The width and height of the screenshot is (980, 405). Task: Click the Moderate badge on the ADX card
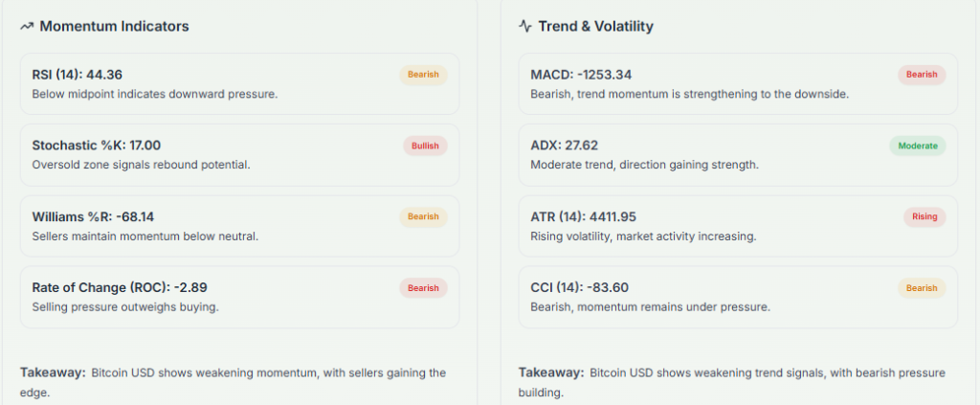coord(917,146)
